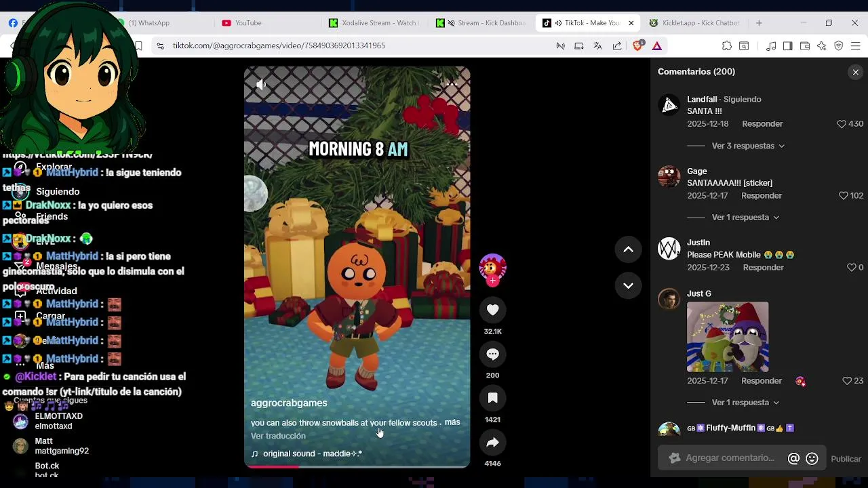Open the Brave Wallet icon
The image size is (868, 488).
pyautogui.click(x=805, y=46)
